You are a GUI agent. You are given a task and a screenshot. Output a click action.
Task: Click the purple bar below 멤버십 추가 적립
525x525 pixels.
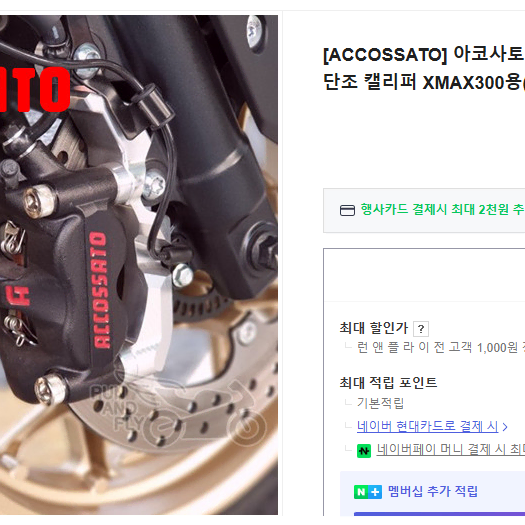[439, 514]
